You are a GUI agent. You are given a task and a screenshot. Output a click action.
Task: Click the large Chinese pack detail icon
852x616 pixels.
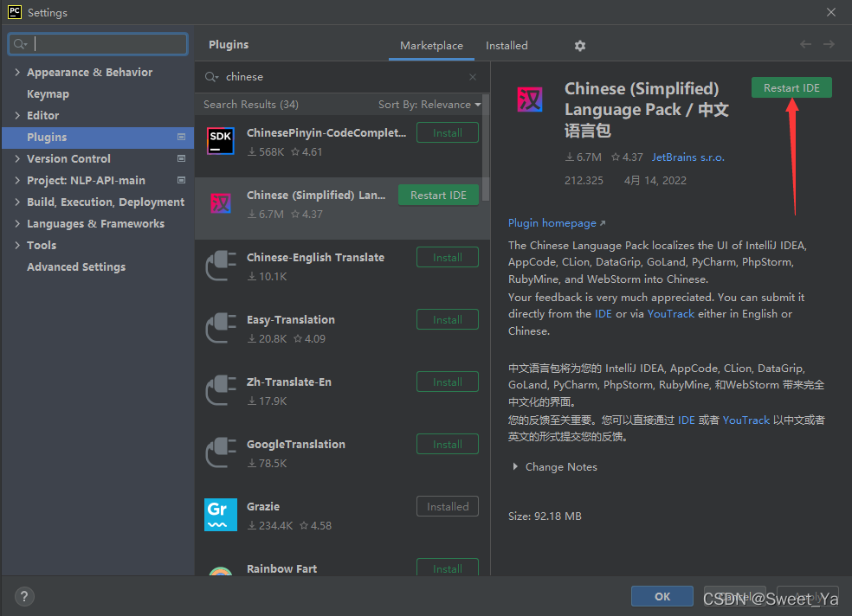(x=529, y=99)
